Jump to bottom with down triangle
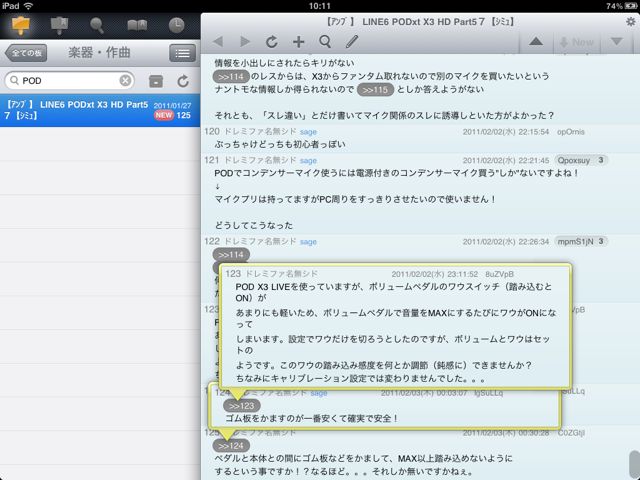Viewport: 640px width, 480px height. (617, 41)
